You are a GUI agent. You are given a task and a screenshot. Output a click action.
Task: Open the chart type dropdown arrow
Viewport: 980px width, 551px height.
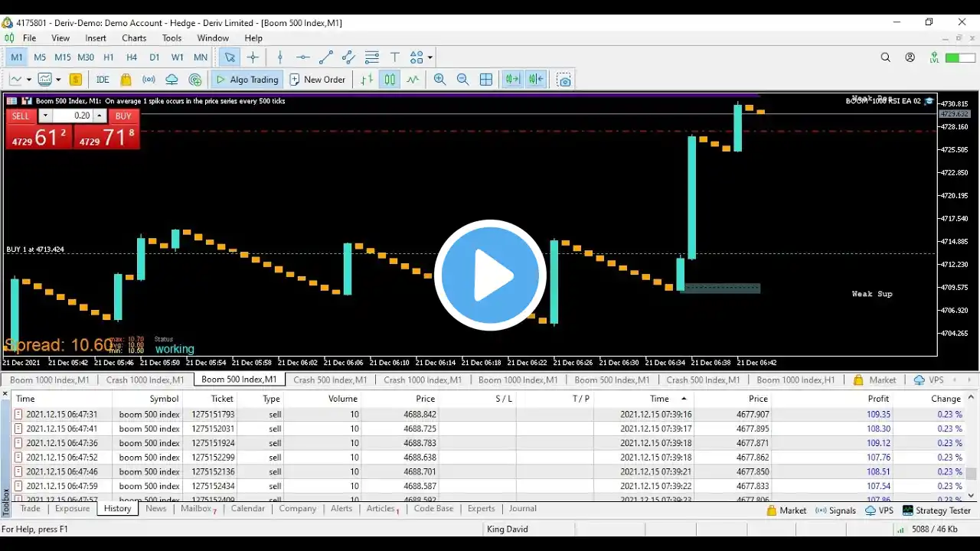click(x=29, y=80)
